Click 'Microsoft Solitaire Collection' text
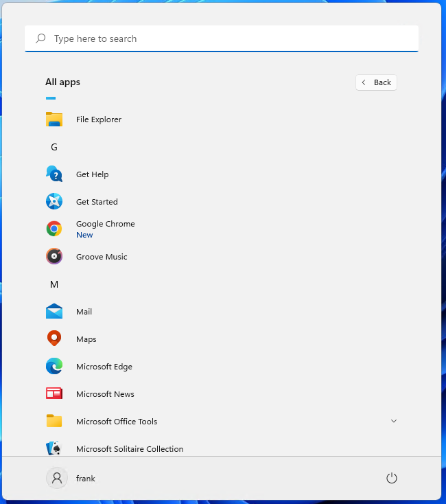Viewport: 446px width, 504px height. point(130,448)
